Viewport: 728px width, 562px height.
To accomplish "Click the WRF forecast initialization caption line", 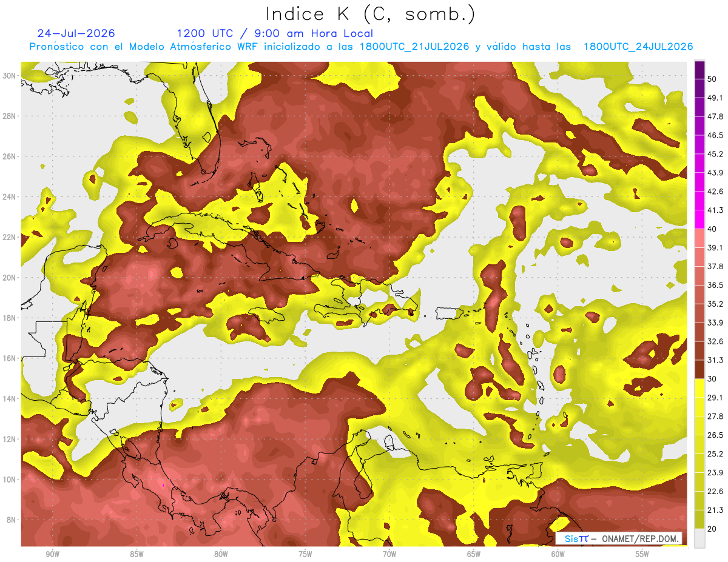I will 361,47.
